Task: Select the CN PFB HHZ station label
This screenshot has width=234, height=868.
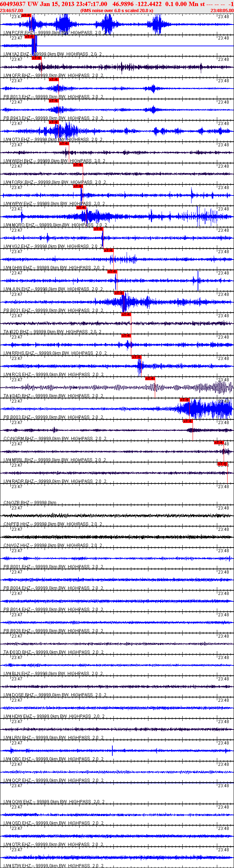Action: [x=17, y=524]
